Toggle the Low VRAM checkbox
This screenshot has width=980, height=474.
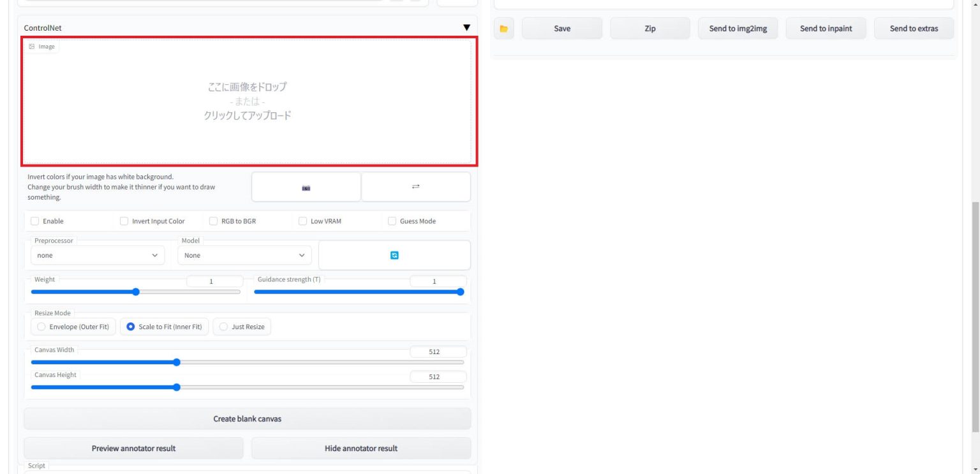pos(303,221)
